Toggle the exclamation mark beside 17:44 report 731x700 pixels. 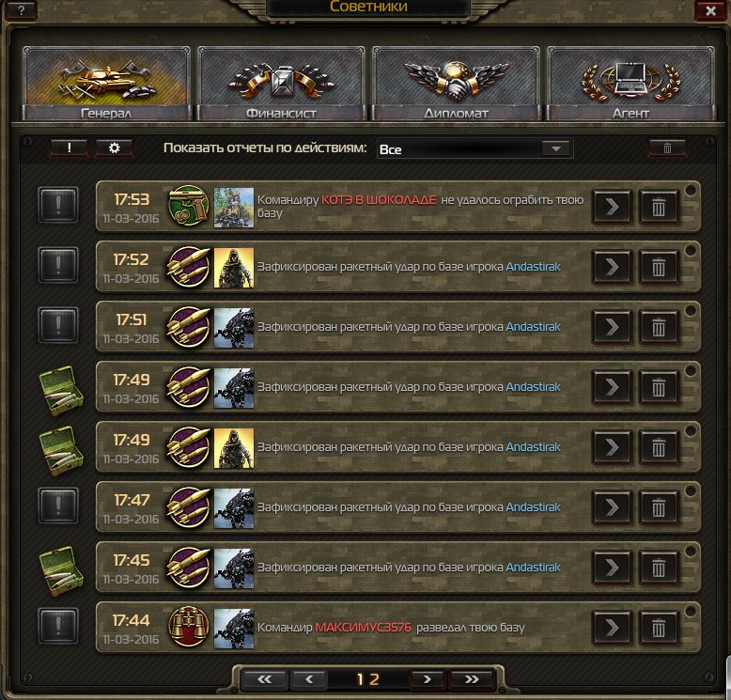point(58,626)
